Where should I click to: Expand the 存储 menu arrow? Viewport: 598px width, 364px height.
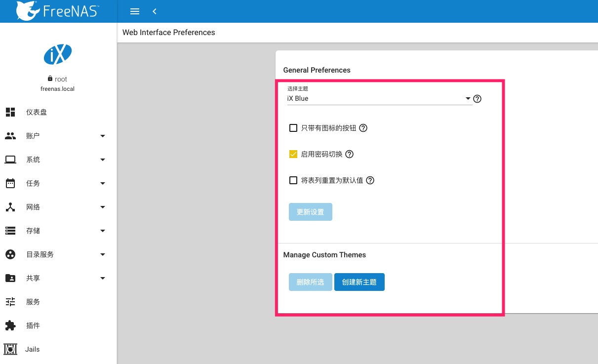click(103, 231)
